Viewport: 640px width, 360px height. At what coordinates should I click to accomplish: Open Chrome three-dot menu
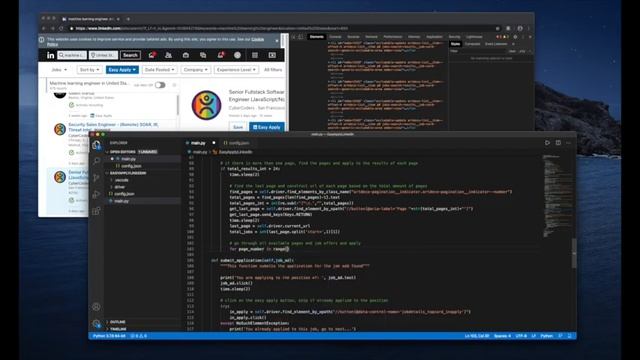click(x=529, y=29)
